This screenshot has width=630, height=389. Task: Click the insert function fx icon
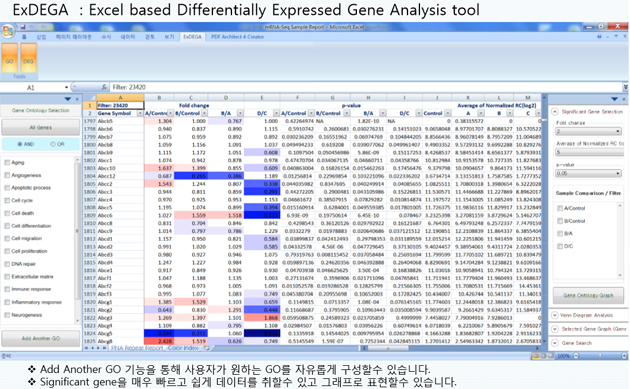[104, 87]
